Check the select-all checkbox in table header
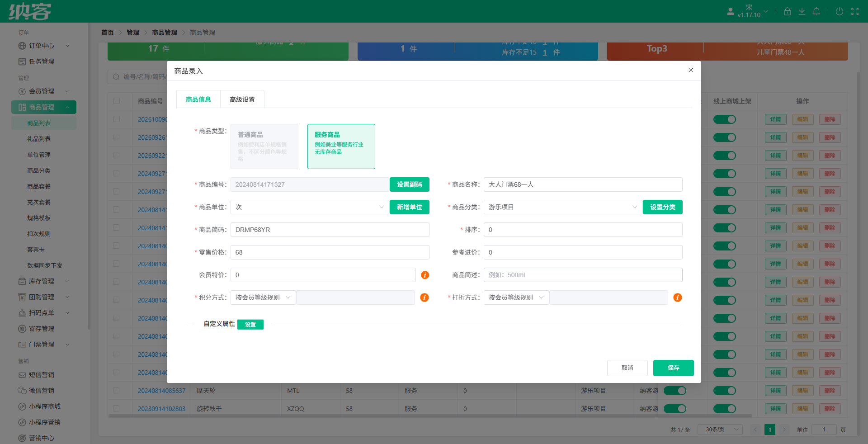 coord(117,101)
